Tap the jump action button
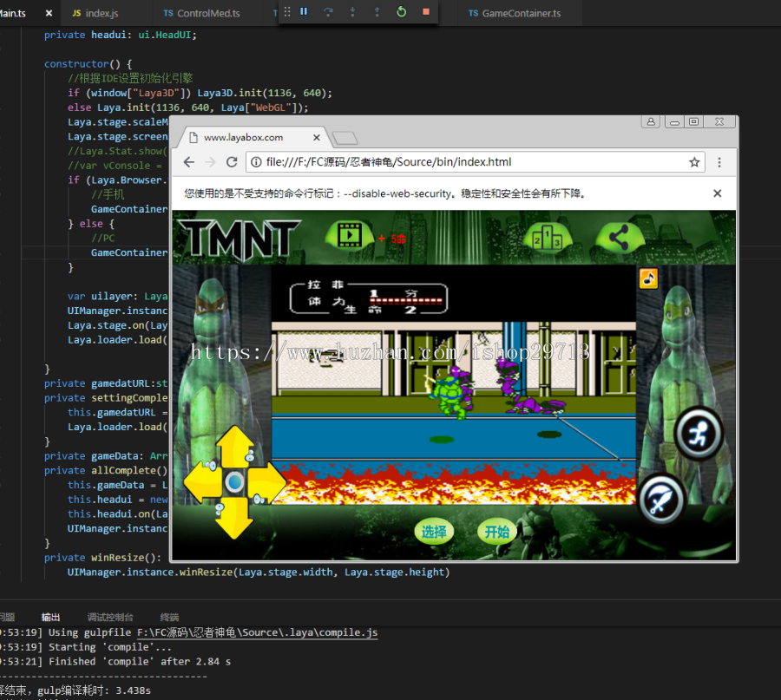Screen dimensions: 781x700 coord(699,435)
